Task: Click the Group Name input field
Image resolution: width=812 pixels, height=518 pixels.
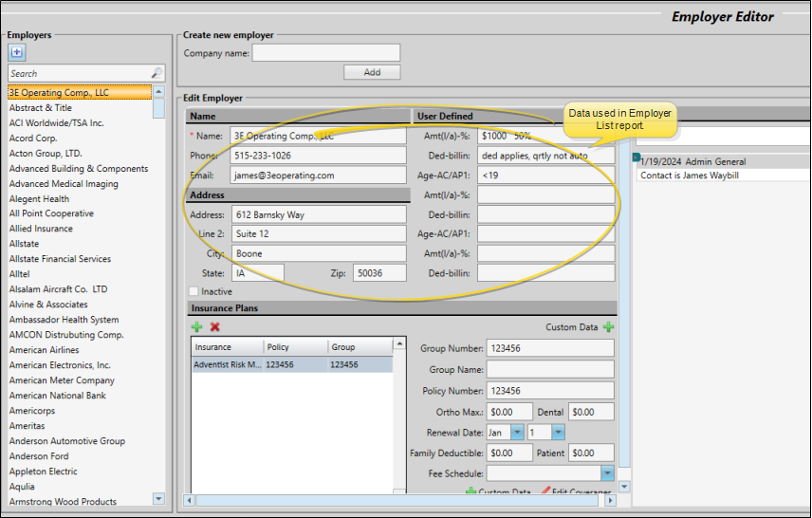Action: 549,369
